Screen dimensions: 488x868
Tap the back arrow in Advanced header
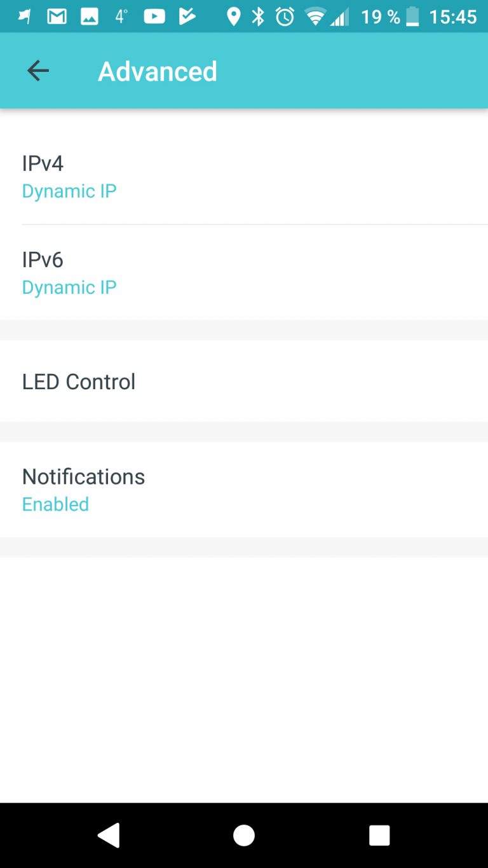[38, 71]
